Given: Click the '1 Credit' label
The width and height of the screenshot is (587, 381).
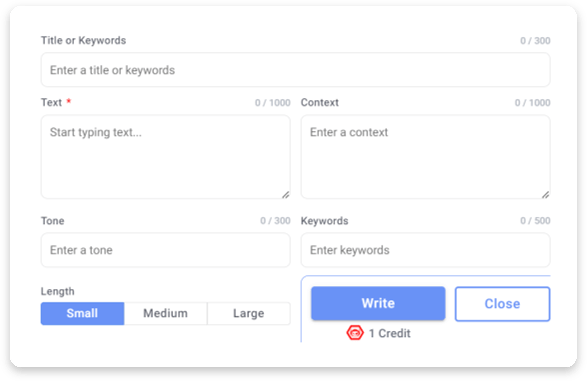Looking at the screenshot, I should (390, 333).
